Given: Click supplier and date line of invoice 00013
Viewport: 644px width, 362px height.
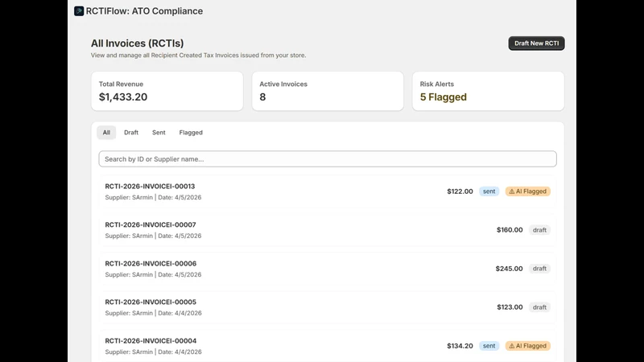Looking at the screenshot, I should point(153,197).
